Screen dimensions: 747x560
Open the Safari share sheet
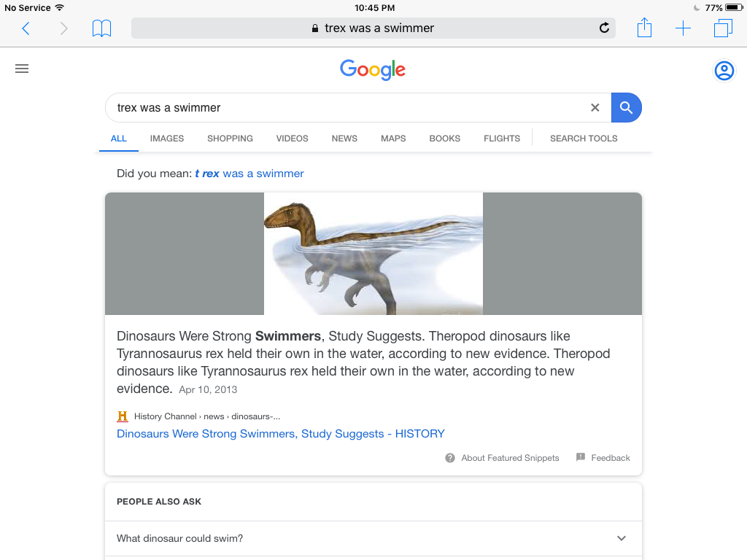pos(644,28)
